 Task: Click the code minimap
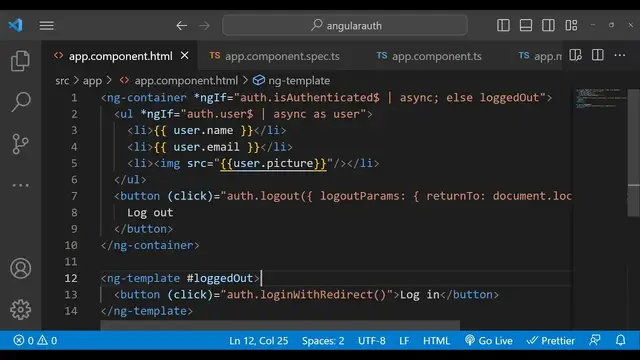[600, 98]
